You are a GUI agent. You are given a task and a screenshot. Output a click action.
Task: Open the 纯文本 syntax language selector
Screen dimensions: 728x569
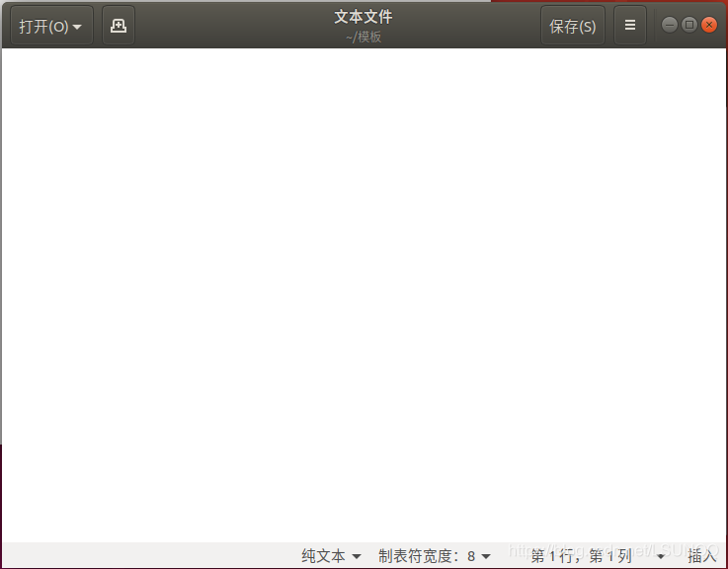tap(331, 555)
